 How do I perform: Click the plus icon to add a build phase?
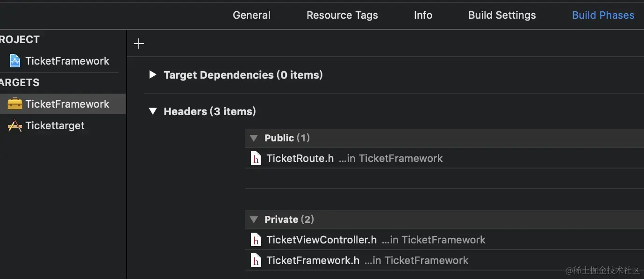point(138,43)
